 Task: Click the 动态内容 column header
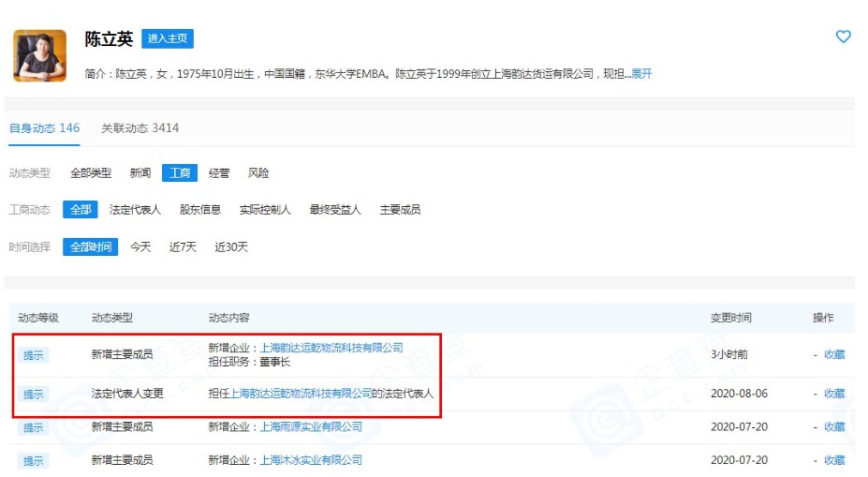pyautogui.click(x=228, y=318)
